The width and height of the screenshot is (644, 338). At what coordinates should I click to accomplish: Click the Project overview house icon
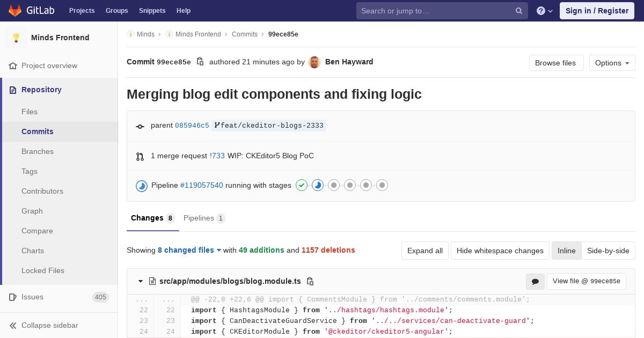tap(13, 66)
